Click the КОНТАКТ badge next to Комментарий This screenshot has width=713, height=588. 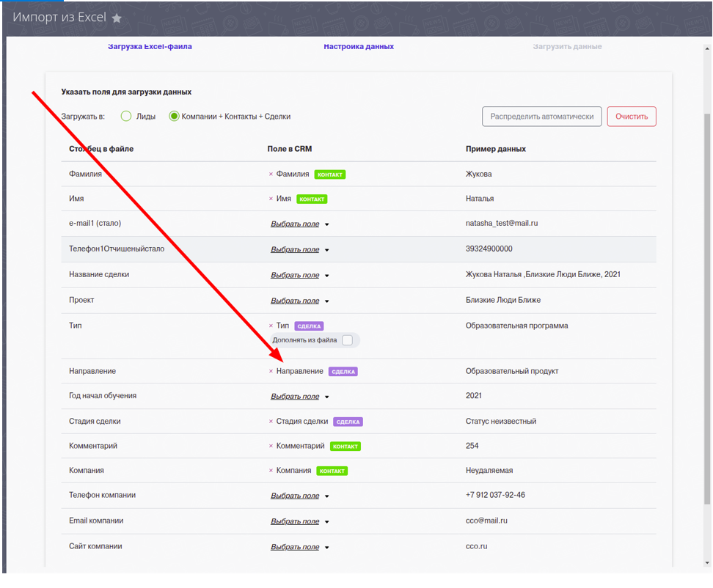[345, 446]
